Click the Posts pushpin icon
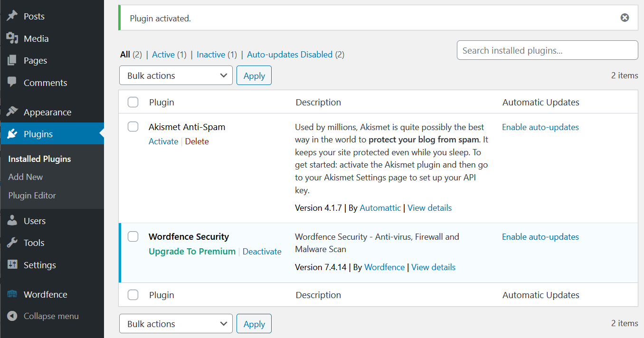Image resolution: width=644 pixels, height=338 pixels. coord(12,16)
